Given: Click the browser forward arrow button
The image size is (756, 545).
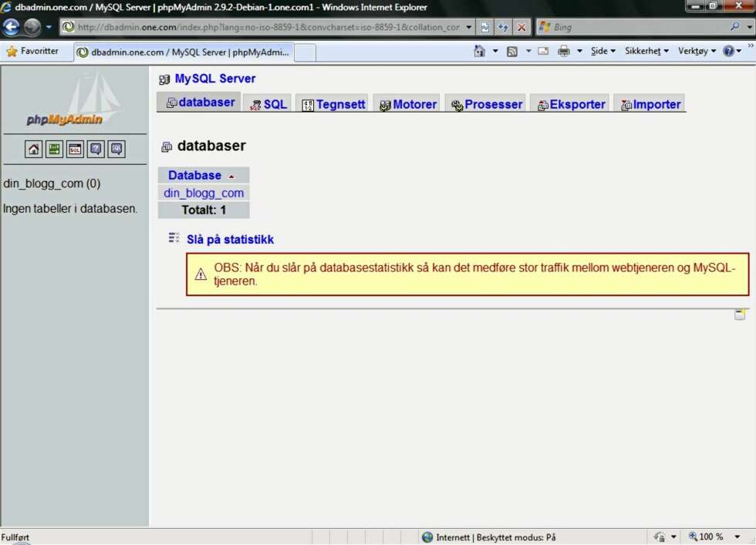Looking at the screenshot, I should click(32, 27).
